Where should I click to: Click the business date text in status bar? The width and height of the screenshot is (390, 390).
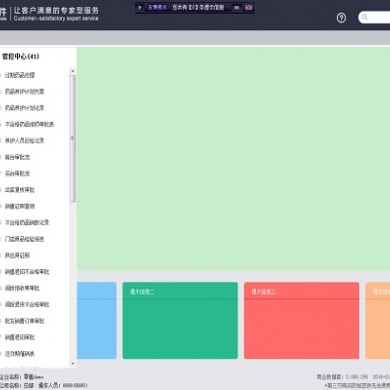pos(353,377)
